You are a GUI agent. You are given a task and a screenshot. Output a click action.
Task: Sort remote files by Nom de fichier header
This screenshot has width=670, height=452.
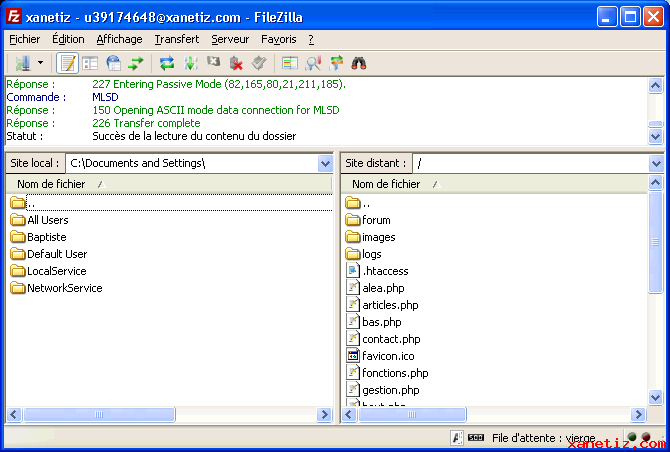click(x=494, y=184)
